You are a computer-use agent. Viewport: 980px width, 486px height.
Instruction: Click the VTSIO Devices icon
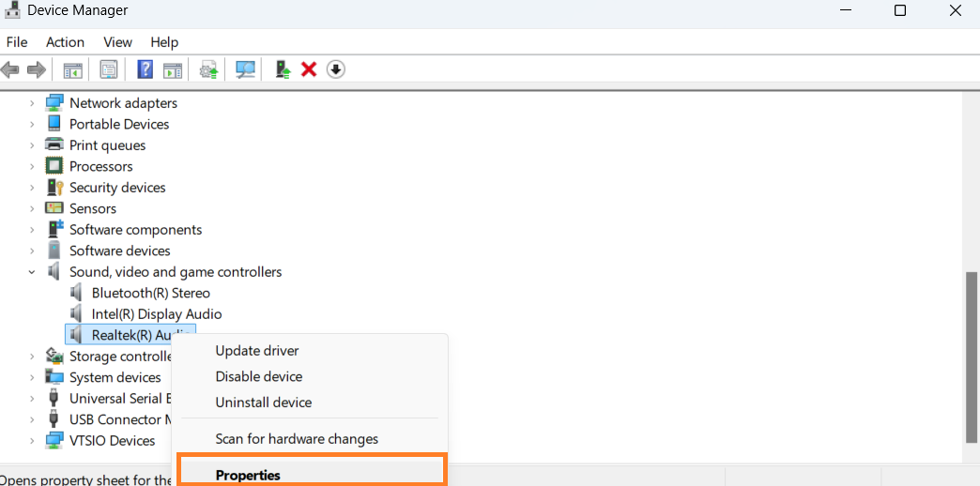click(54, 440)
